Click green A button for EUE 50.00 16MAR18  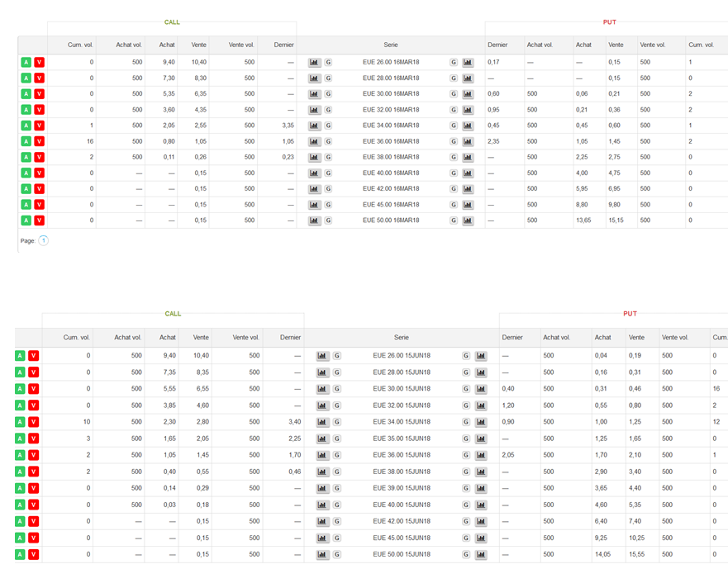click(x=26, y=220)
